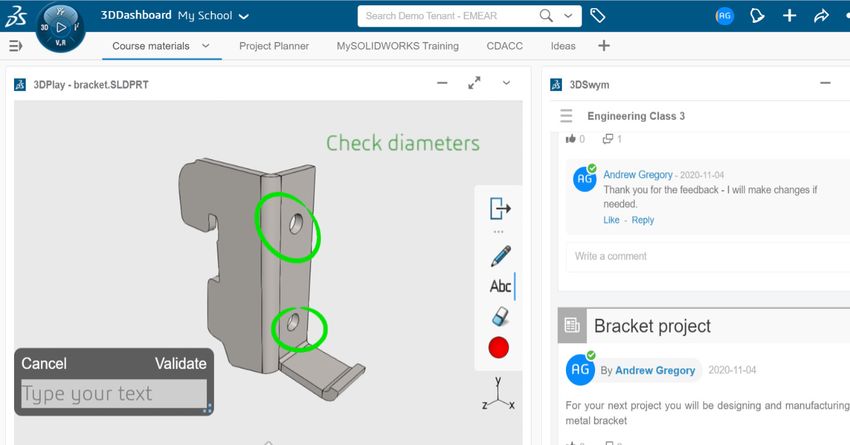The image size is (850, 445).
Task: Click the Bracket project post title
Action: point(652,326)
